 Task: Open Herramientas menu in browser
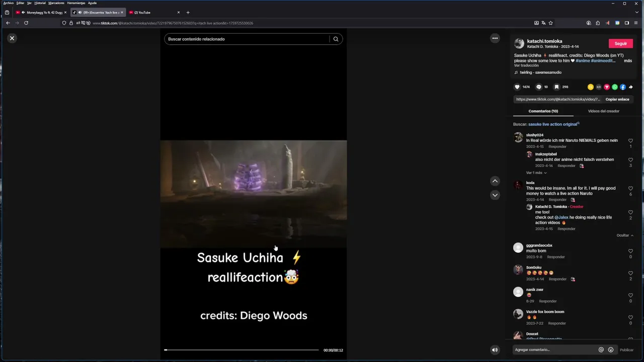point(76,3)
